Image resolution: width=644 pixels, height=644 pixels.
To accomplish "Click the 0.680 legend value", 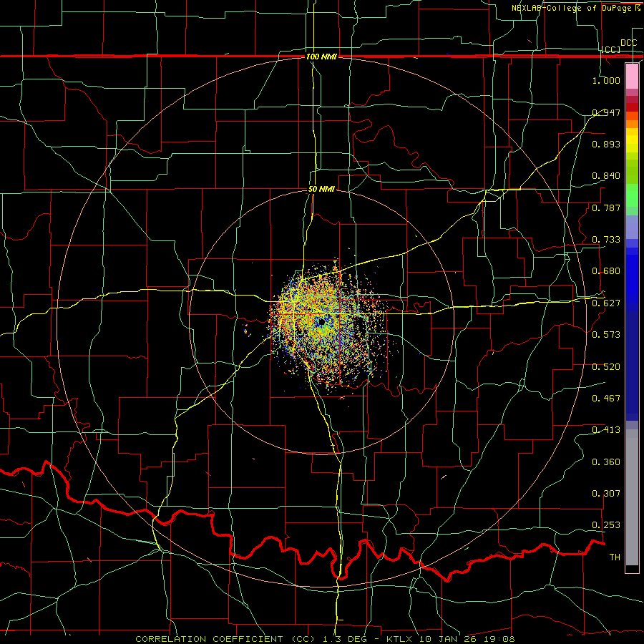I will pos(606,271).
